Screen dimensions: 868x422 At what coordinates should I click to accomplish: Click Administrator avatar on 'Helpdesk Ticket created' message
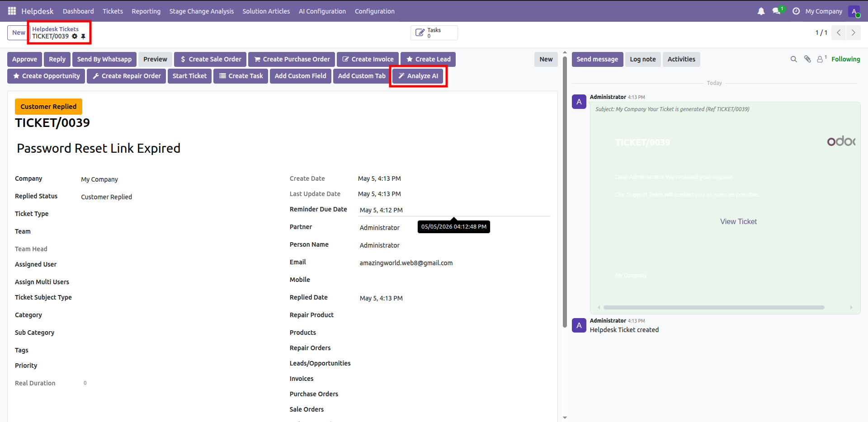click(579, 325)
